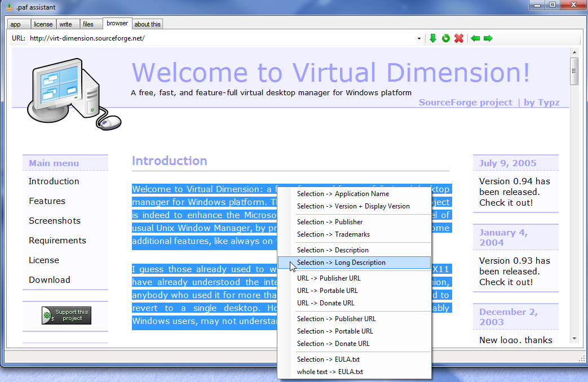This screenshot has height=382, width=588.
Task: Click the red X stop icon
Action: 459,38
